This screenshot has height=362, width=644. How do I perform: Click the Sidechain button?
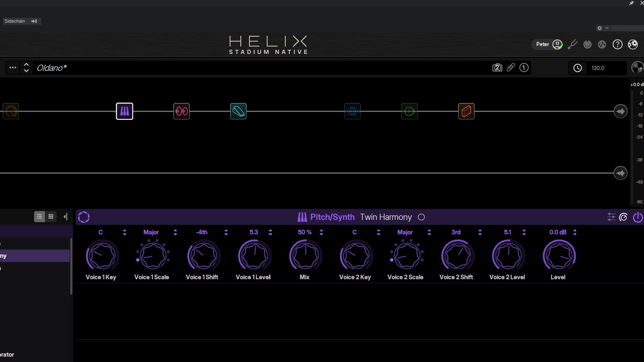pyautogui.click(x=21, y=21)
